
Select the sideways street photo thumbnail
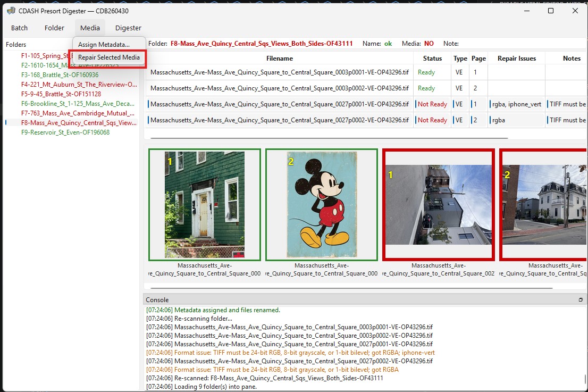pyautogui.click(x=439, y=205)
